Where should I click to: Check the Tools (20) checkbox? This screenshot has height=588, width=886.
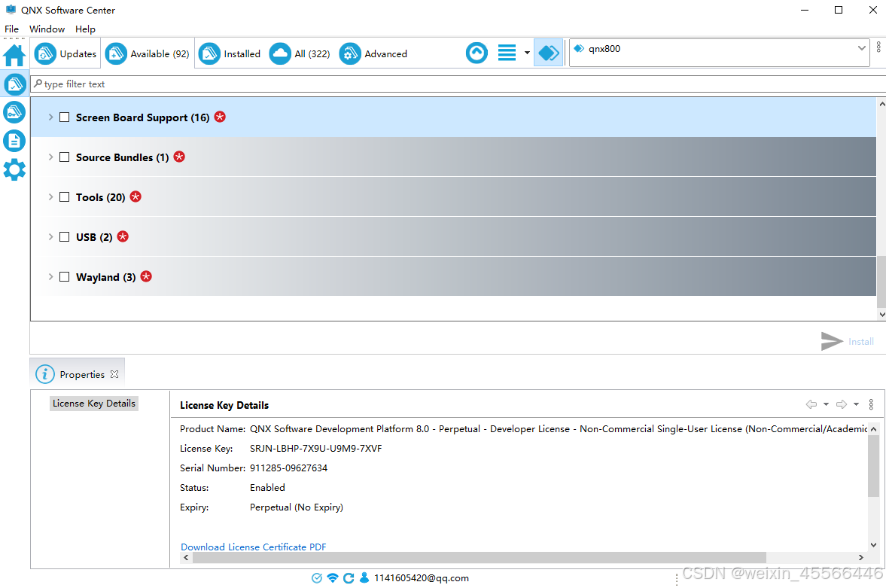point(65,197)
